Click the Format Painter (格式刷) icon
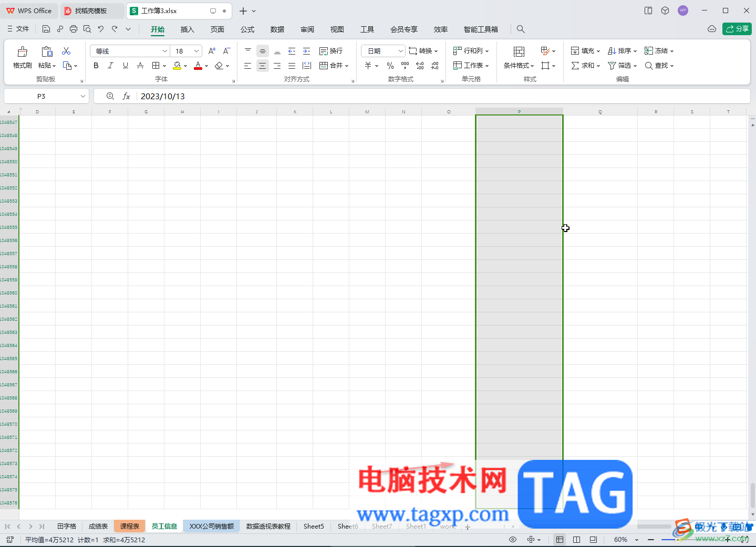 22,51
